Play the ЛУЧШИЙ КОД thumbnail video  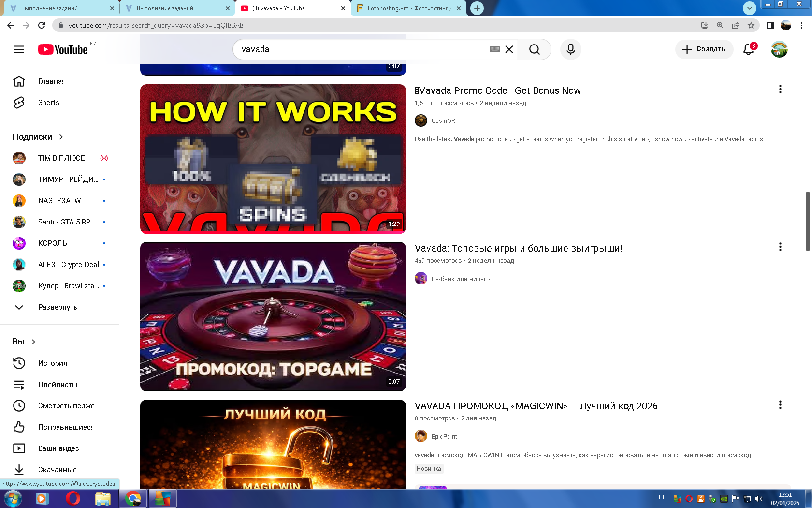273,444
